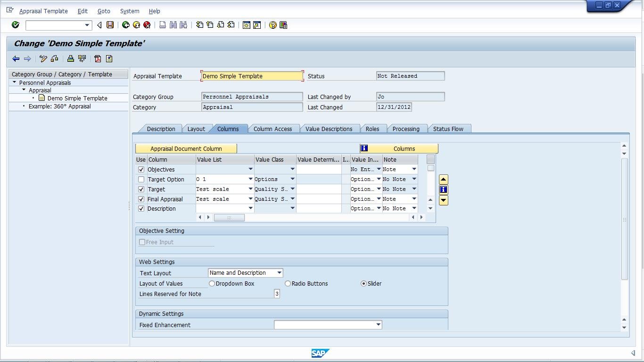The width and height of the screenshot is (644, 362).
Task: Switch to the Description tab
Action: coord(161,129)
